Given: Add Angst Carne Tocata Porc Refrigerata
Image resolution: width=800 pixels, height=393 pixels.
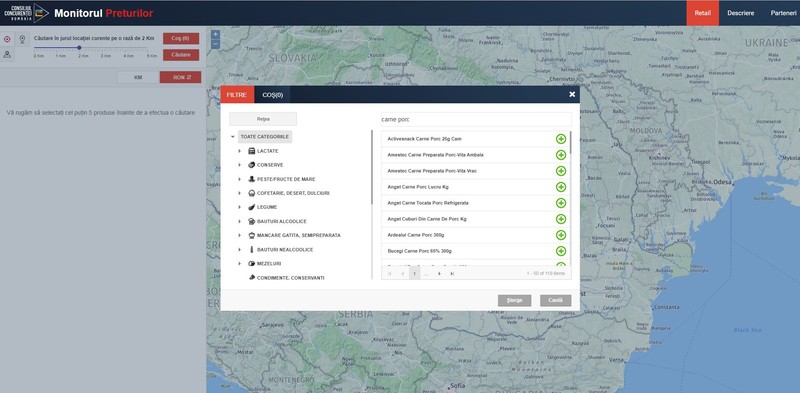Looking at the screenshot, I should (x=561, y=203).
